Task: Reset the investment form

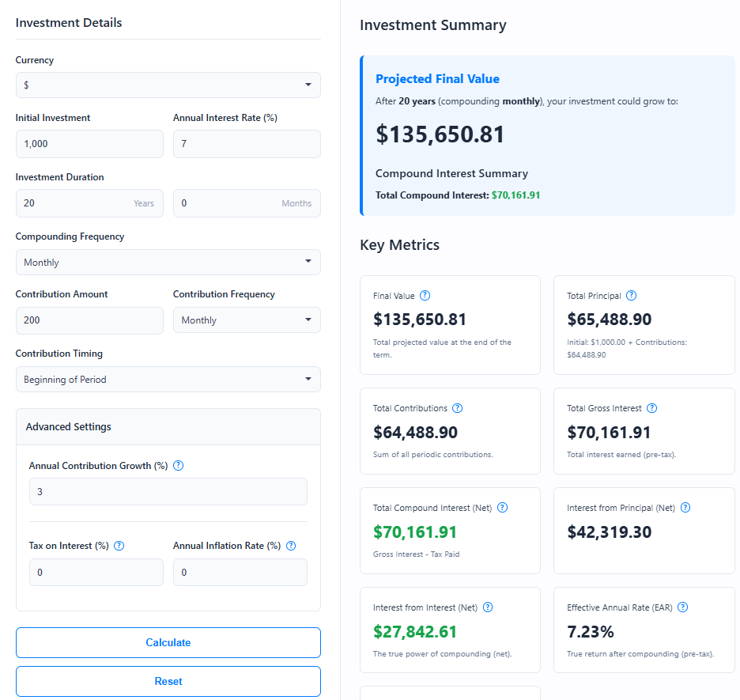Action: tap(168, 681)
